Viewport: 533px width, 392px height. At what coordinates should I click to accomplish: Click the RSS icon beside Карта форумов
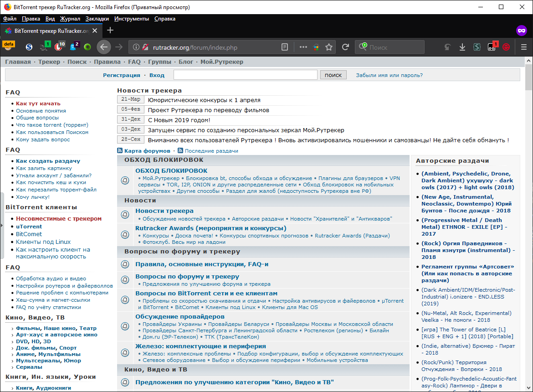[120, 150]
